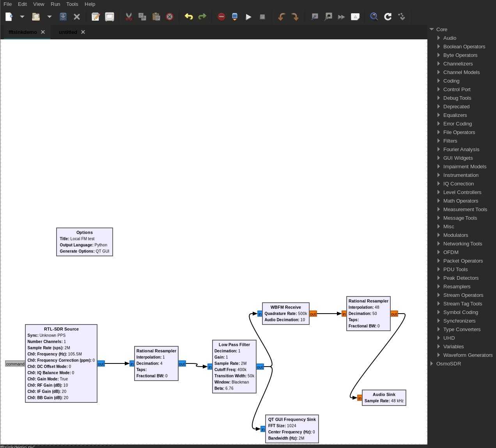Collapse the Core tree section
This screenshot has width=496, height=448.
pyautogui.click(x=432, y=29)
